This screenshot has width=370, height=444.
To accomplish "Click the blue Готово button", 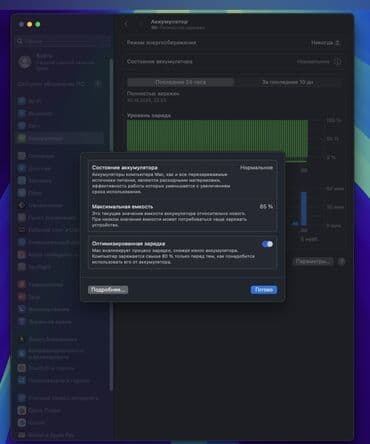I will point(264,290).
